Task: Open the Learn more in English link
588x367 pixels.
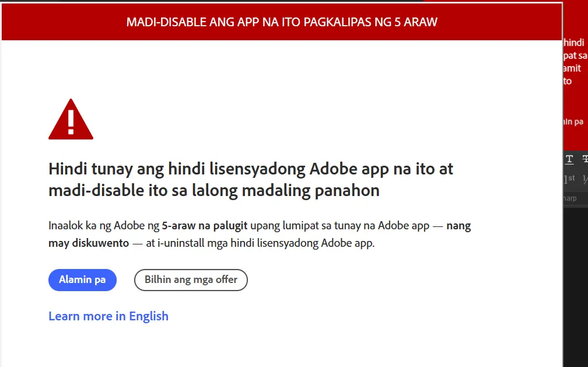Action: click(108, 316)
